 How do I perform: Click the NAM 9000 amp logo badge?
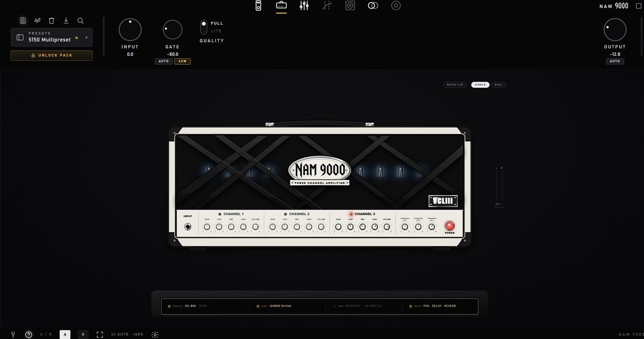point(320,170)
